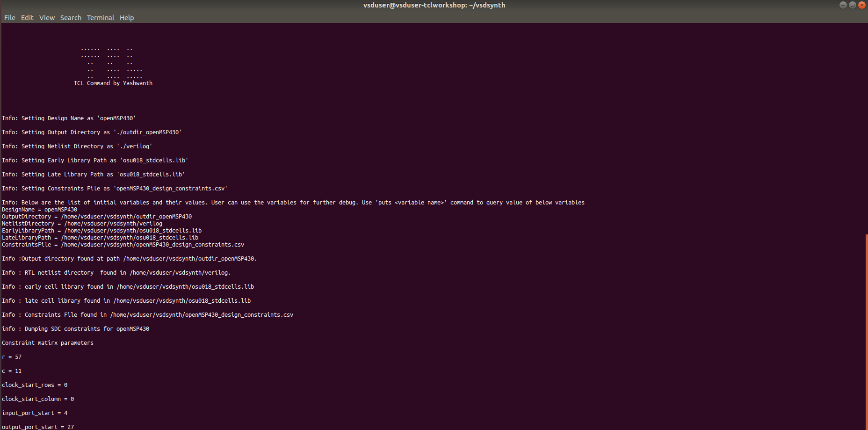Viewport: 868px width, 430px height.
Task: Click the maximize window icon
Action: click(852, 5)
